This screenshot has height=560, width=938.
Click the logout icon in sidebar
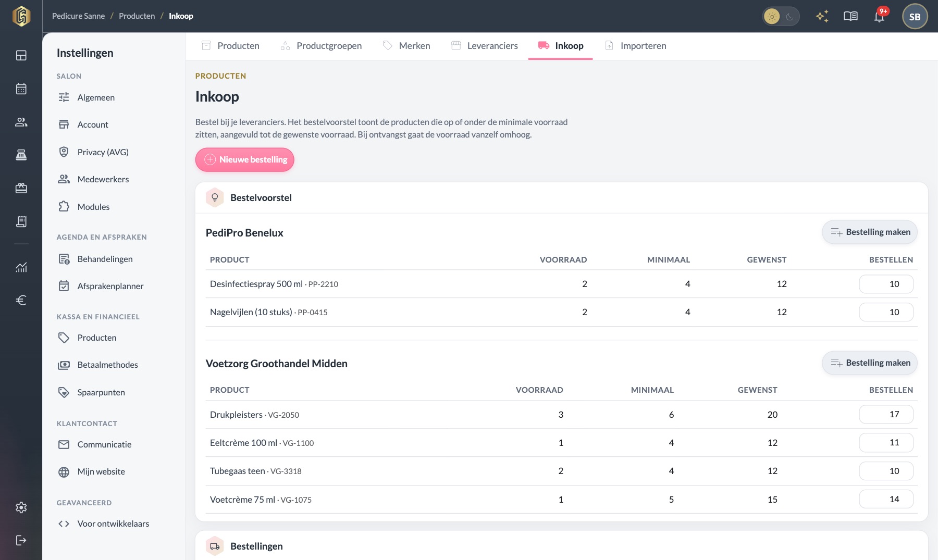21,540
